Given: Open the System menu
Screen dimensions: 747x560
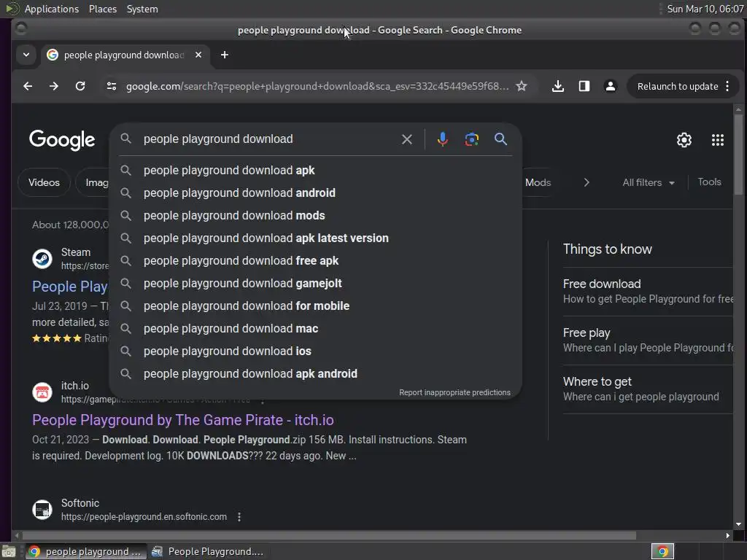Looking at the screenshot, I should coord(142,9).
